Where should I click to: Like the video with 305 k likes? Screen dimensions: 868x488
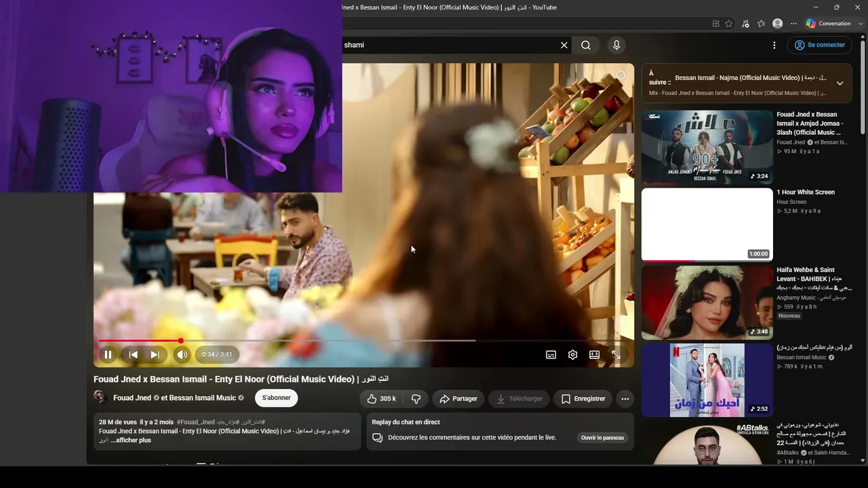(x=381, y=399)
